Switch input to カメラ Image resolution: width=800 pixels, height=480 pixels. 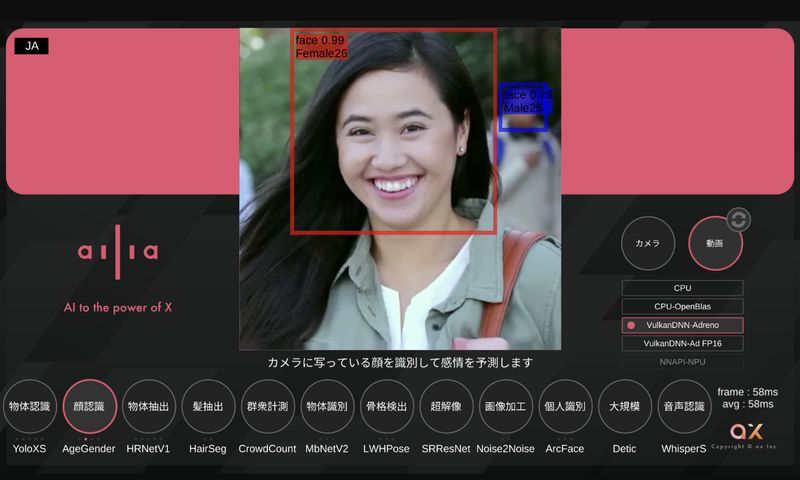[648, 243]
